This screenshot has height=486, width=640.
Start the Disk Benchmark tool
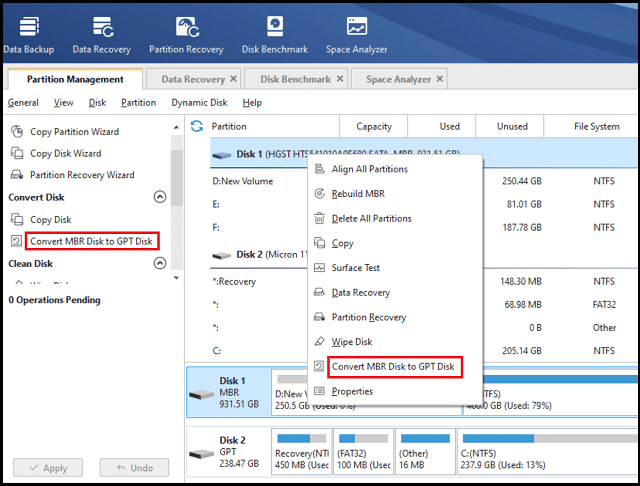[275, 35]
